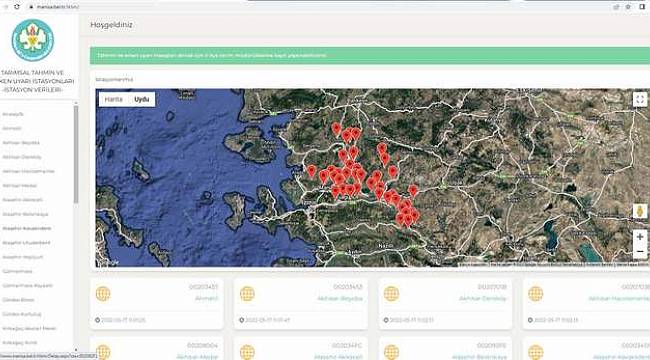Click the organization logo in the sidebar

[x=33, y=40]
